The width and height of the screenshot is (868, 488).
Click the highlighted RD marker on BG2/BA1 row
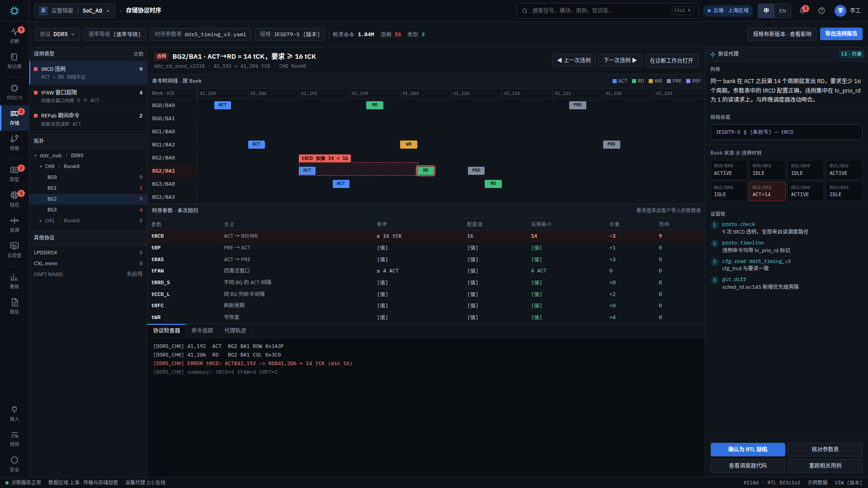click(425, 171)
